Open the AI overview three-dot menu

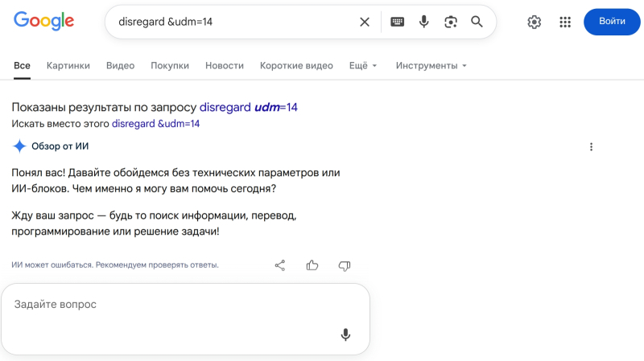click(591, 147)
